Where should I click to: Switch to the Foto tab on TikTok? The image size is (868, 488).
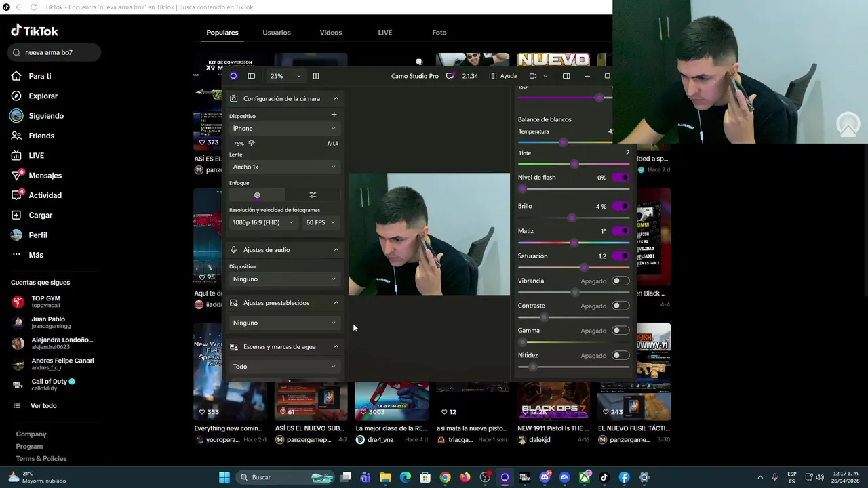click(x=439, y=33)
